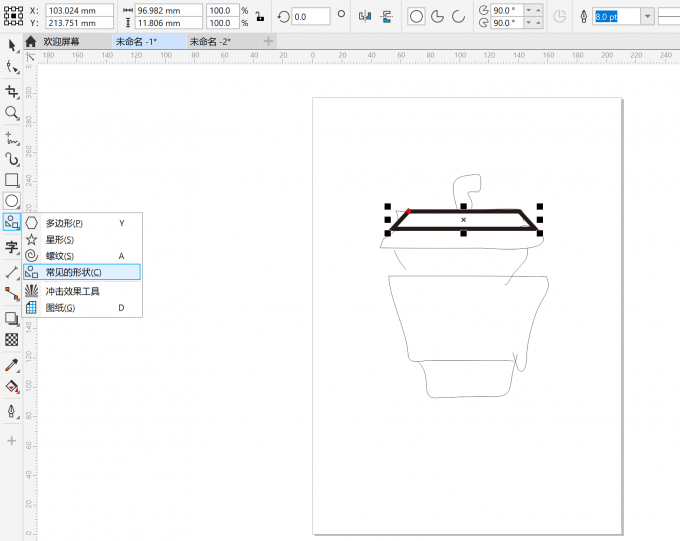Screen dimensions: 680x541
Task: Select the Crop tool
Action: click(12, 91)
